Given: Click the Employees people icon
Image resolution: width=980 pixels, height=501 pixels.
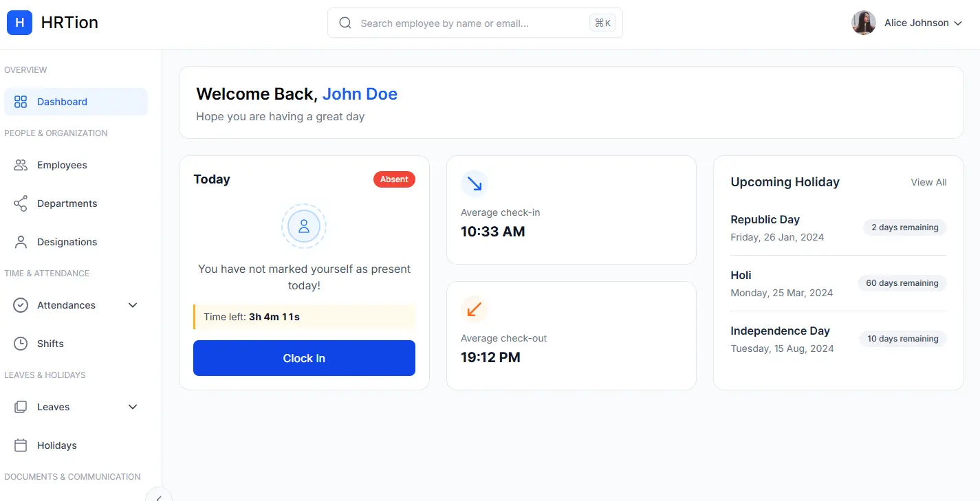Looking at the screenshot, I should click(21, 165).
